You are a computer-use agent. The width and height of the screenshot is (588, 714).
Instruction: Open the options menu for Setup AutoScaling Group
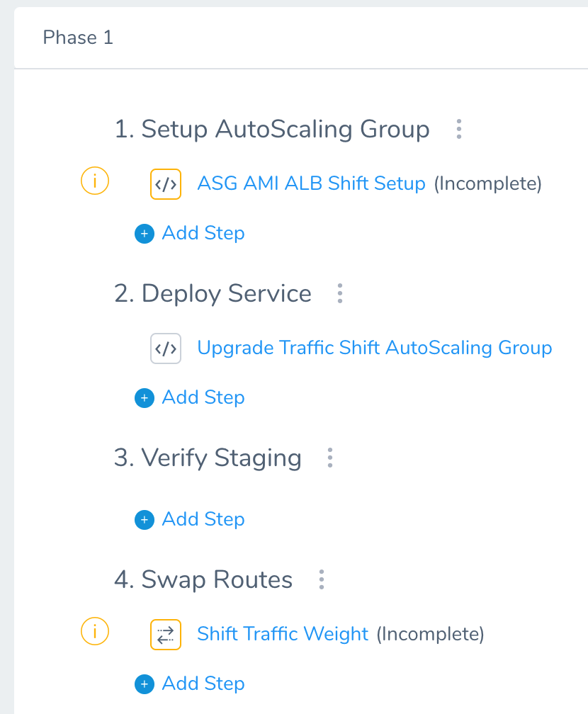pyautogui.click(x=458, y=129)
